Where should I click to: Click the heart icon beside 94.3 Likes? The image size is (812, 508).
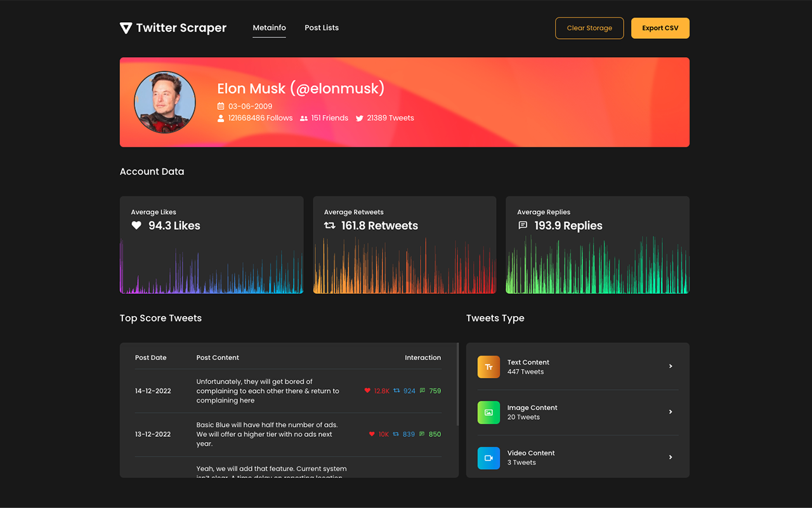click(x=136, y=225)
